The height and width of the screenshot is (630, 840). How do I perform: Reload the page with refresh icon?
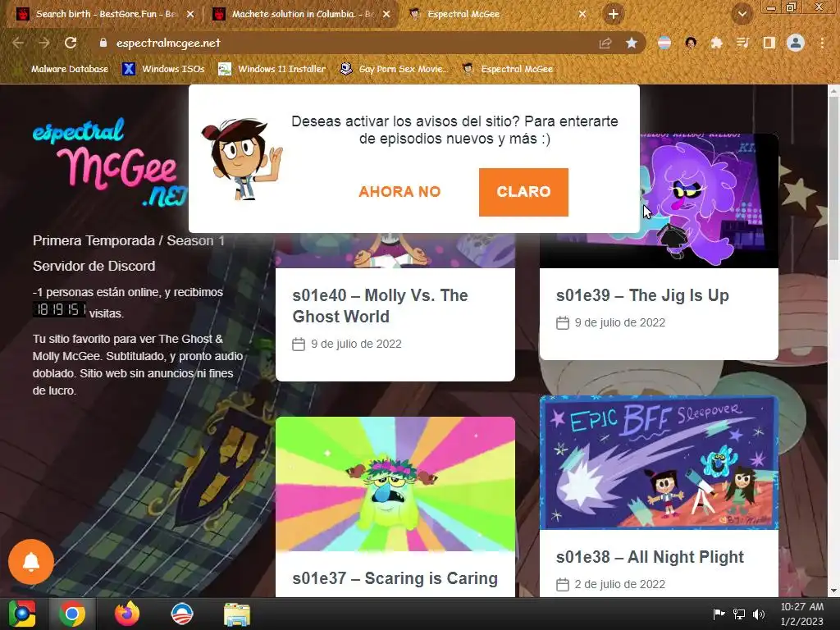71,43
